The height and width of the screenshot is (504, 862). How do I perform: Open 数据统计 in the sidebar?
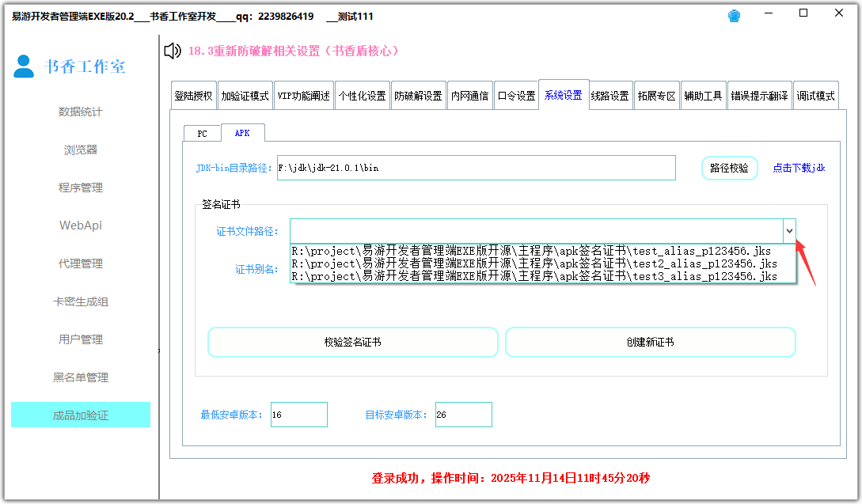point(79,112)
